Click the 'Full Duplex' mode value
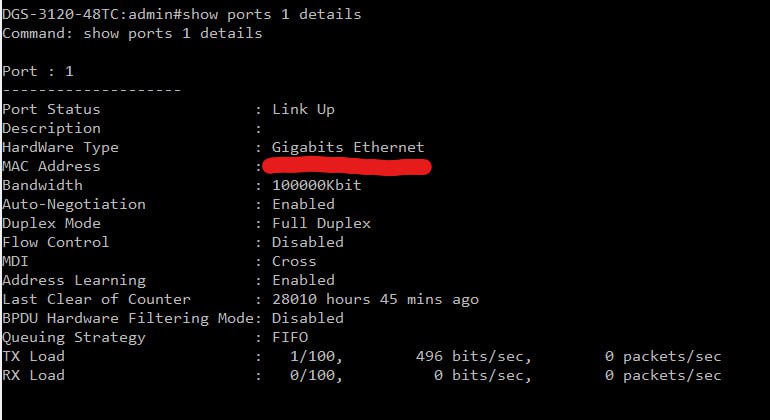 322,224
